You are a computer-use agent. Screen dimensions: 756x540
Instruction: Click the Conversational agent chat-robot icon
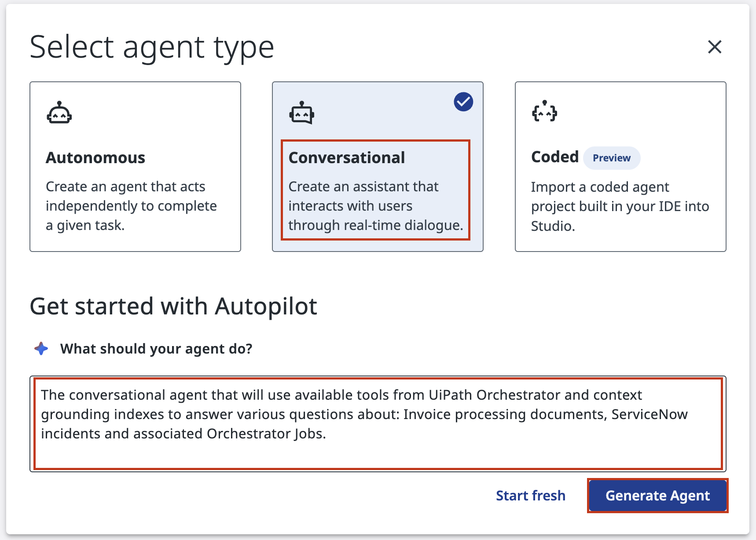click(x=301, y=113)
